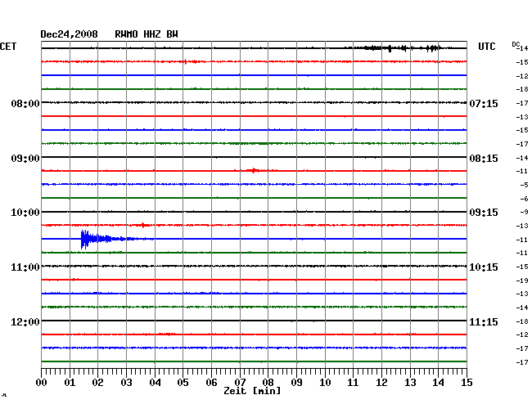Click the DC offset value -19
The image size is (532, 404).
[x=522, y=281]
